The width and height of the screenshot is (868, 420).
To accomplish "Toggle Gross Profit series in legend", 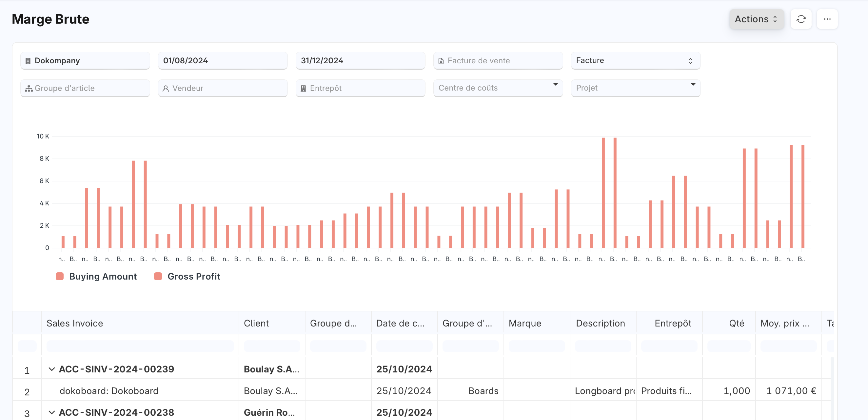I will pyautogui.click(x=187, y=276).
